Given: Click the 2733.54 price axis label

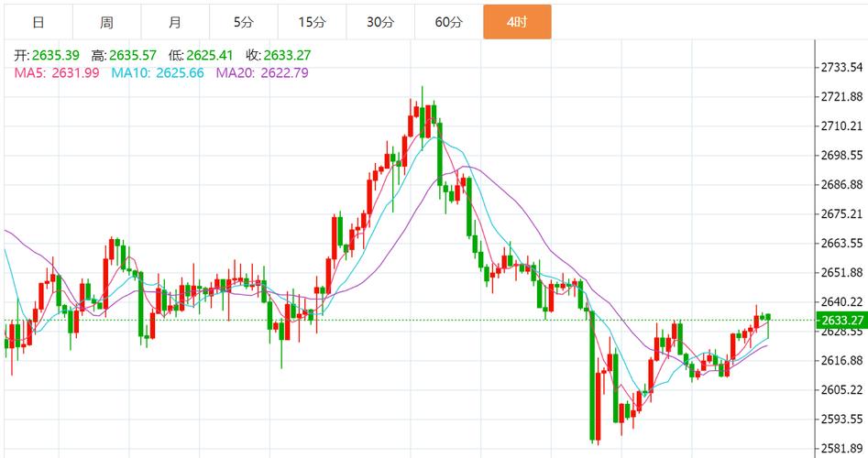Looking at the screenshot, I should tap(841, 68).
